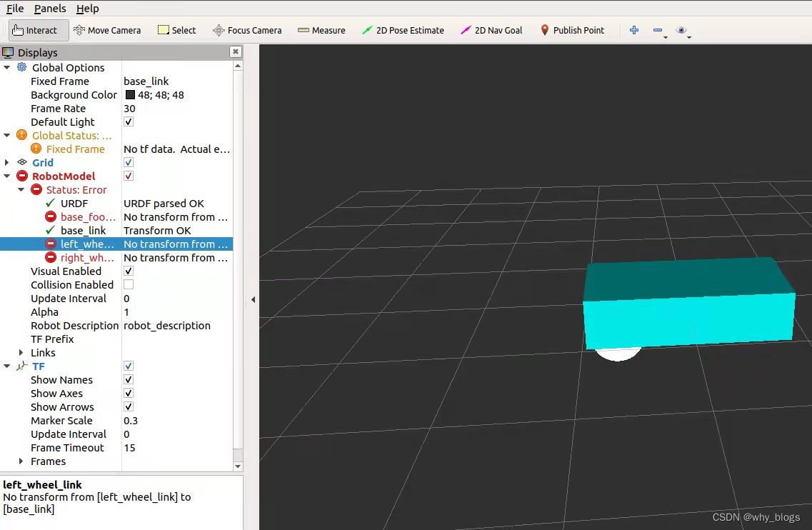Screen dimensions: 812x530
Task: Select the Interact tool
Action: 39,30
